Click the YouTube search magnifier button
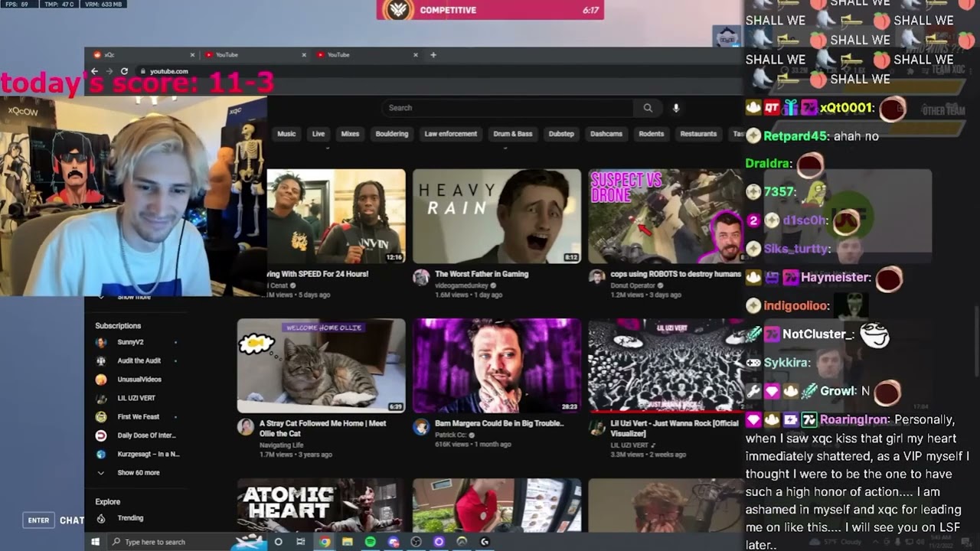Image resolution: width=980 pixels, height=551 pixels. (x=648, y=108)
